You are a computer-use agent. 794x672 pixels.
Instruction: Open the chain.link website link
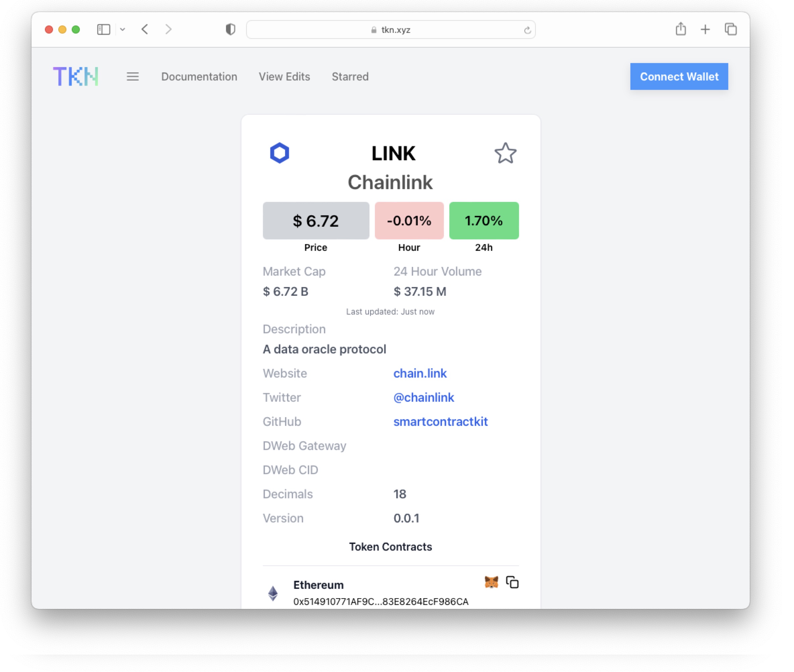click(420, 373)
